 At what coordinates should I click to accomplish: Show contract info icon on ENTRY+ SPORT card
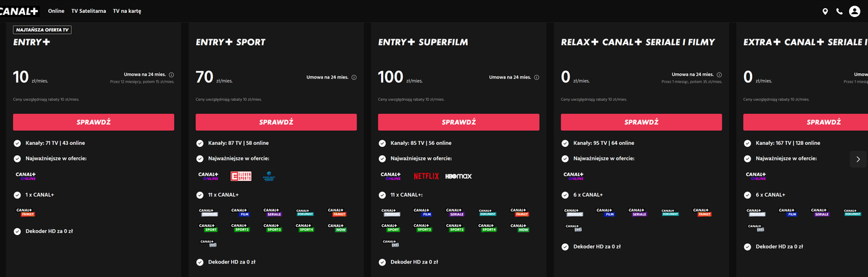pyautogui.click(x=354, y=77)
